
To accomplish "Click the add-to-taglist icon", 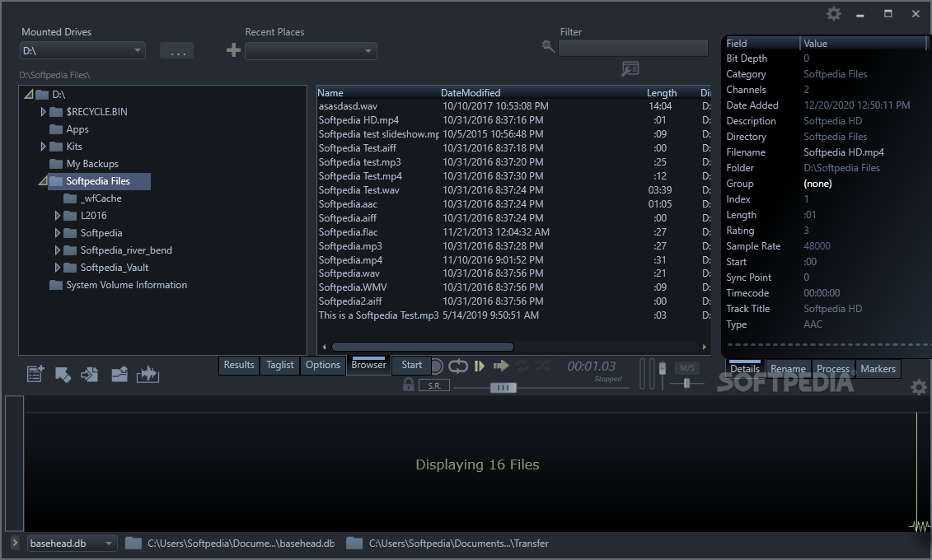I will tap(35, 374).
